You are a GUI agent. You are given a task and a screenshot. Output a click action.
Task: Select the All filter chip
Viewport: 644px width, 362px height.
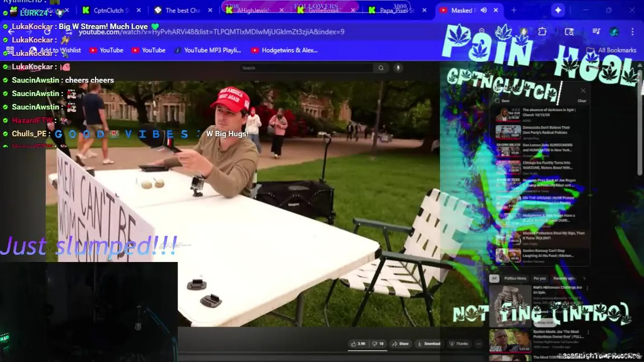494,279
